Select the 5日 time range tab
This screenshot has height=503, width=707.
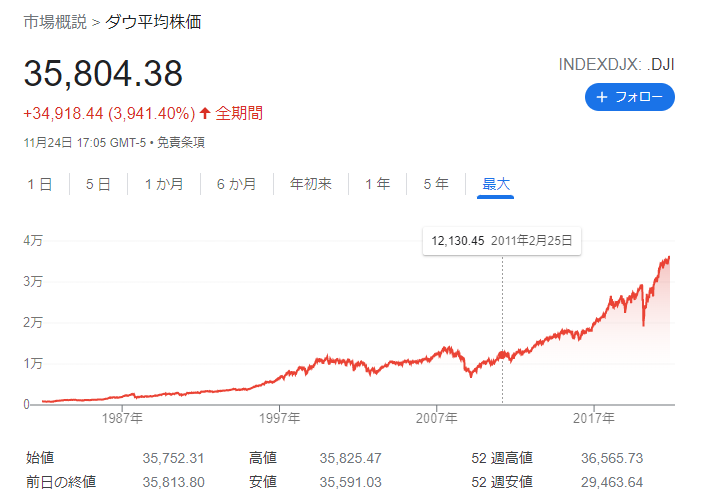tap(98, 184)
